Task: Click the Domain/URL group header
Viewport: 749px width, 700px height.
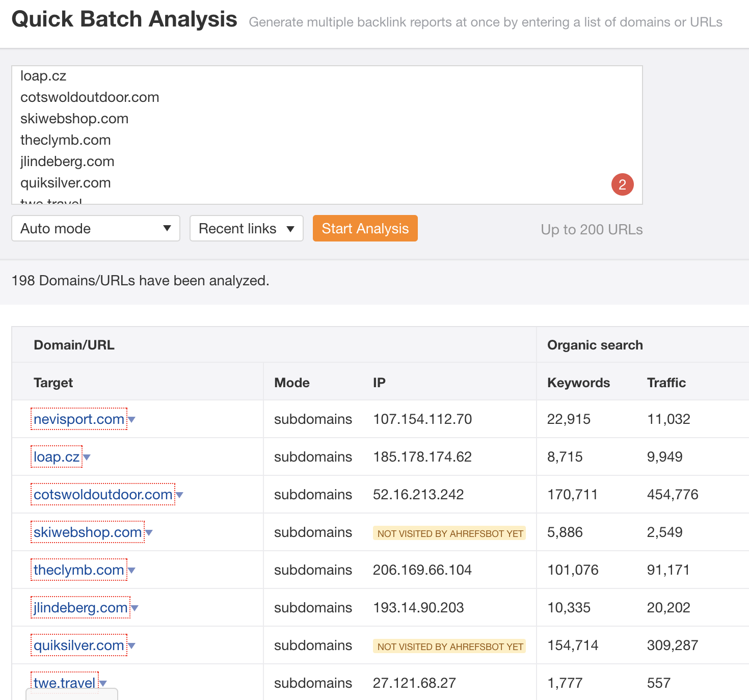Action: (x=74, y=345)
